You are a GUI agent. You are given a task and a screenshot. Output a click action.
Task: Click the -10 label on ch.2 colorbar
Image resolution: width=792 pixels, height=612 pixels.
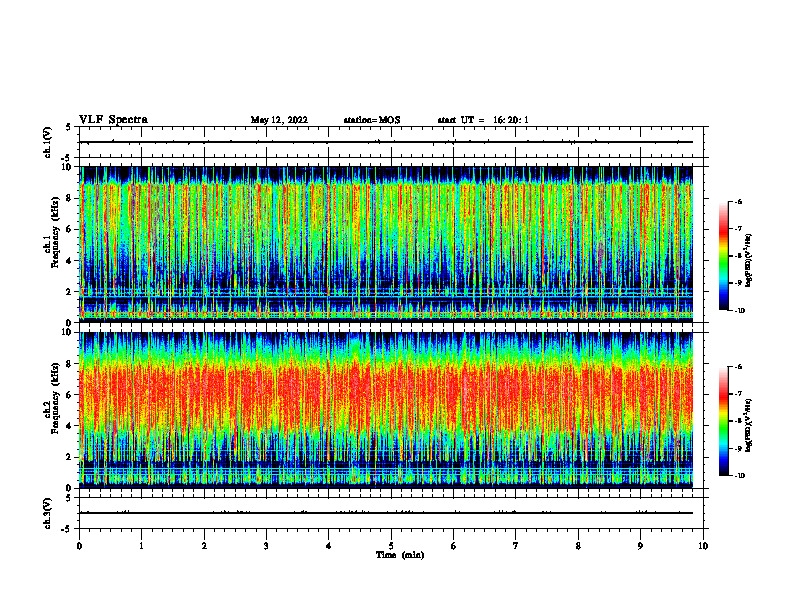739,475
